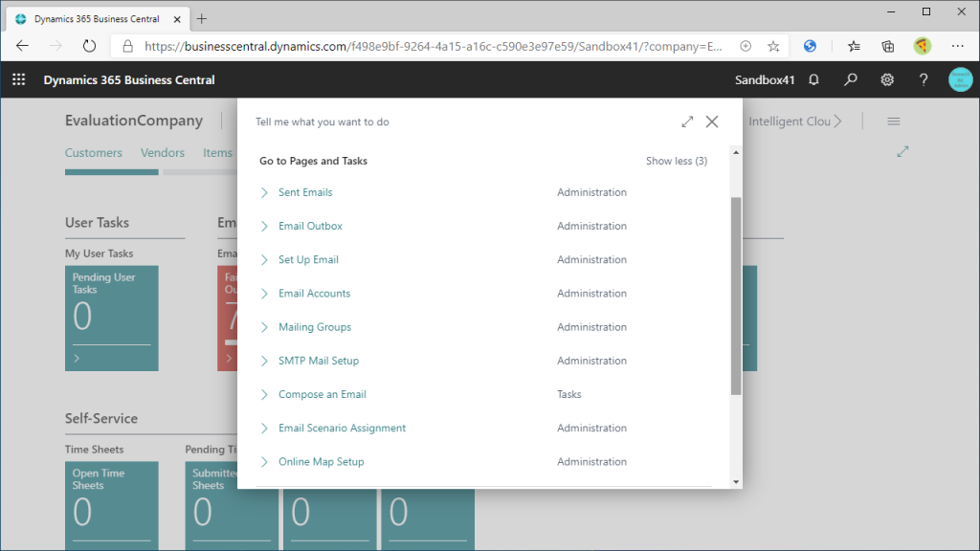Image resolution: width=980 pixels, height=551 pixels.
Task: Click the zoom plus icon in address bar
Action: [746, 46]
